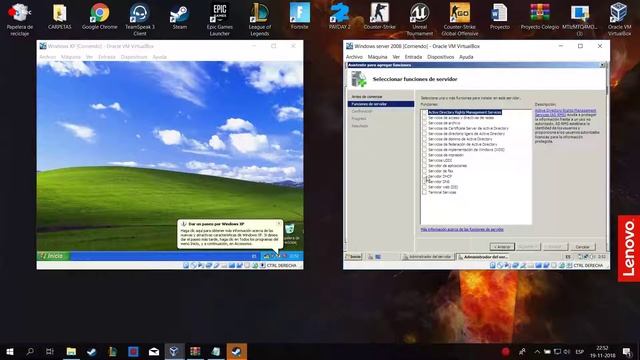The image size is (640, 360).
Task: Check Servicios de impresión role
Action: [x=424, y=155]
